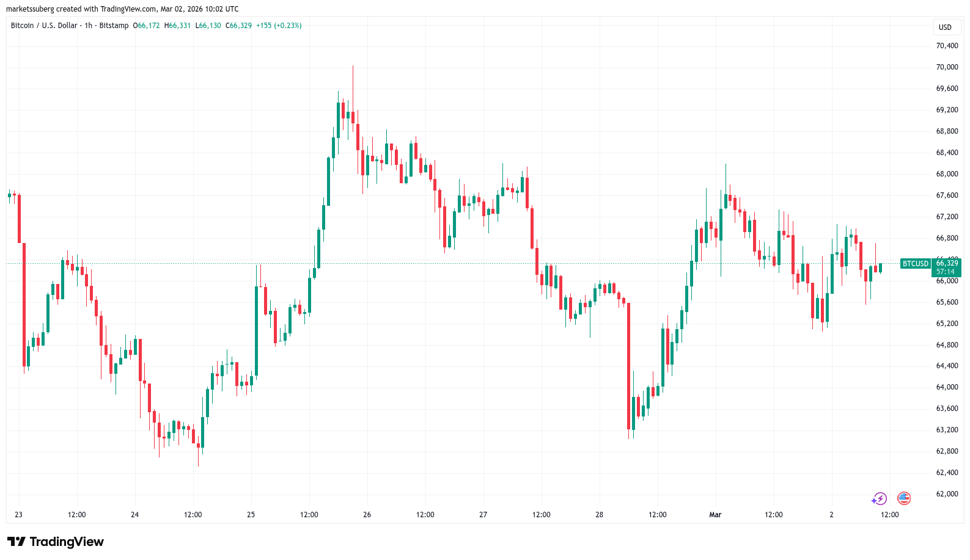Open the USD currency selector
970x560 pixels.
pos(945,27)
